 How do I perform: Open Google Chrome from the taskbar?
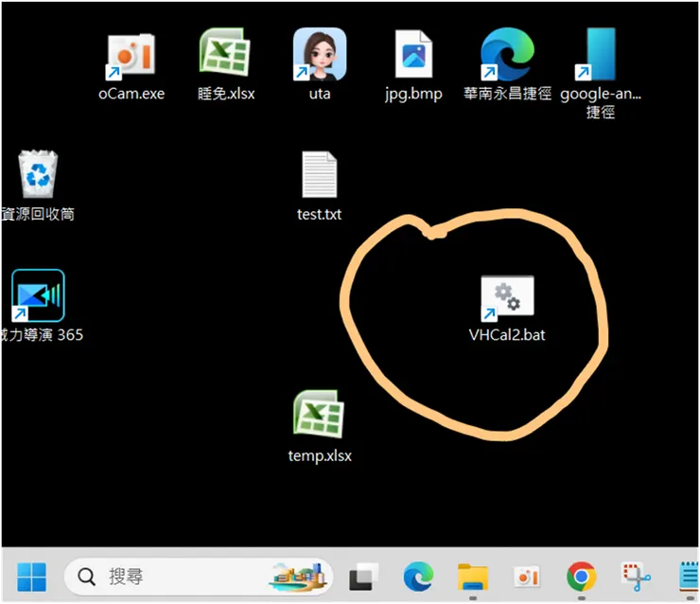click(581, 577)
